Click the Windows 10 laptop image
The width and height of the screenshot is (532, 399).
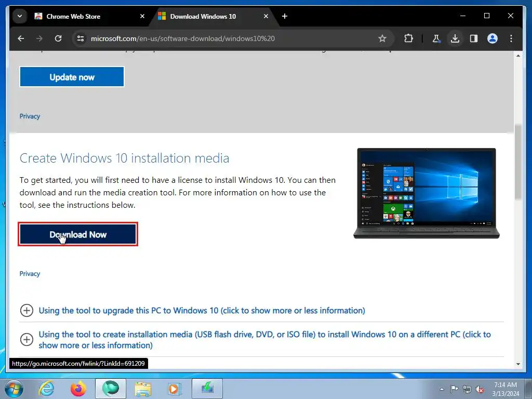click(x=427, y=193)
